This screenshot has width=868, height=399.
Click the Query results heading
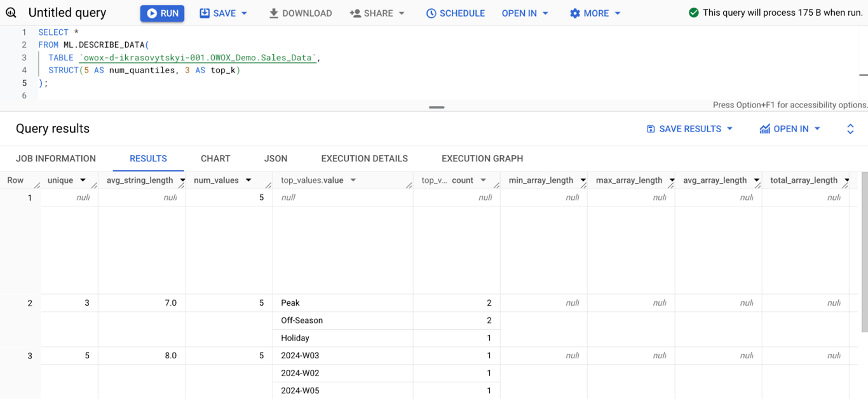[53, 128]
